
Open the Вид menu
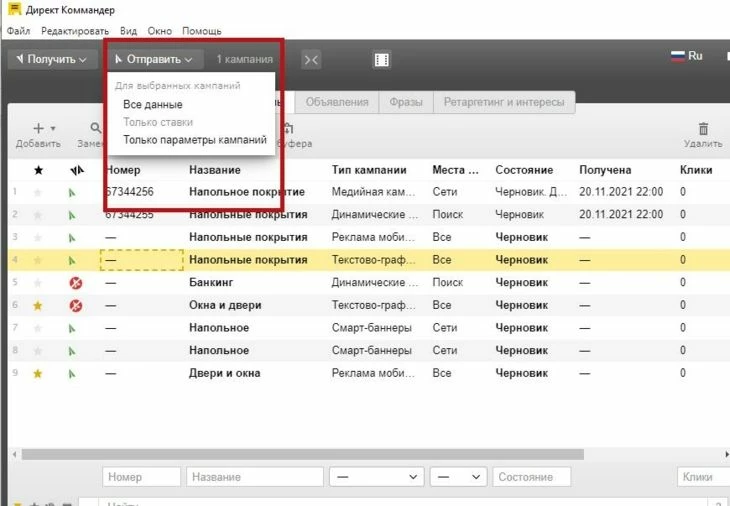pyautogui.click(x=128, y=31)
